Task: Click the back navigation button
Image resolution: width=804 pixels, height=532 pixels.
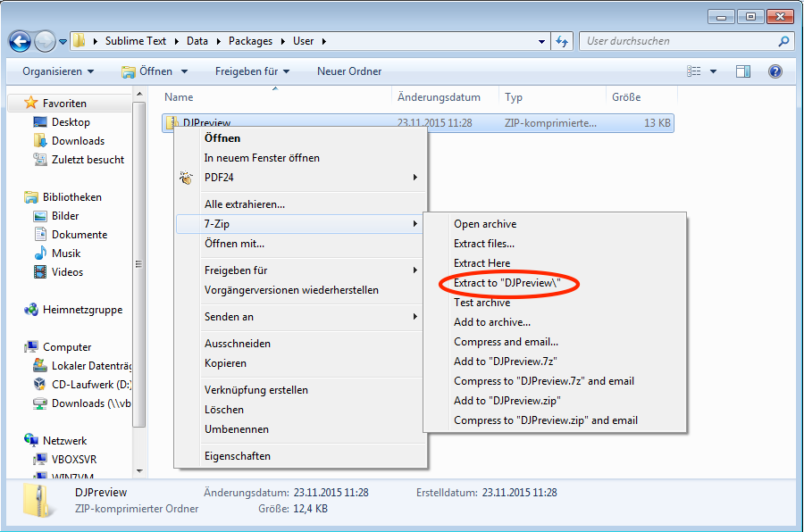Action: click(x=20, y=41)
